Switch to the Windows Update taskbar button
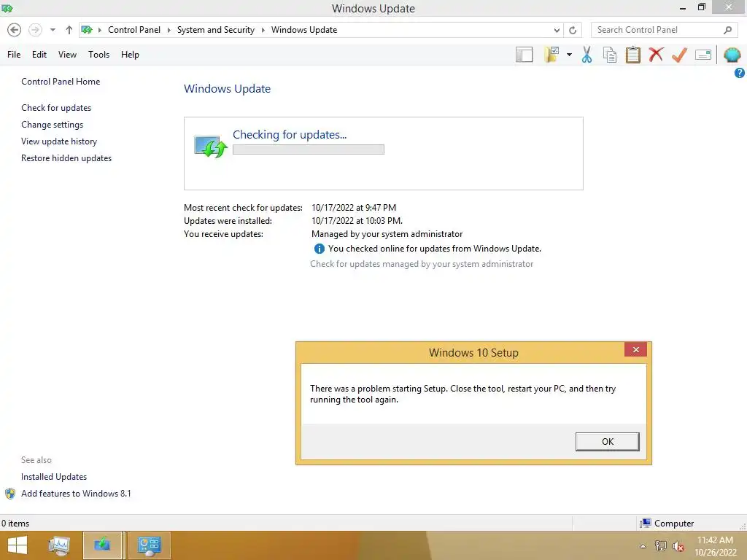Screen dimensions: 747x560 (102, 545)
